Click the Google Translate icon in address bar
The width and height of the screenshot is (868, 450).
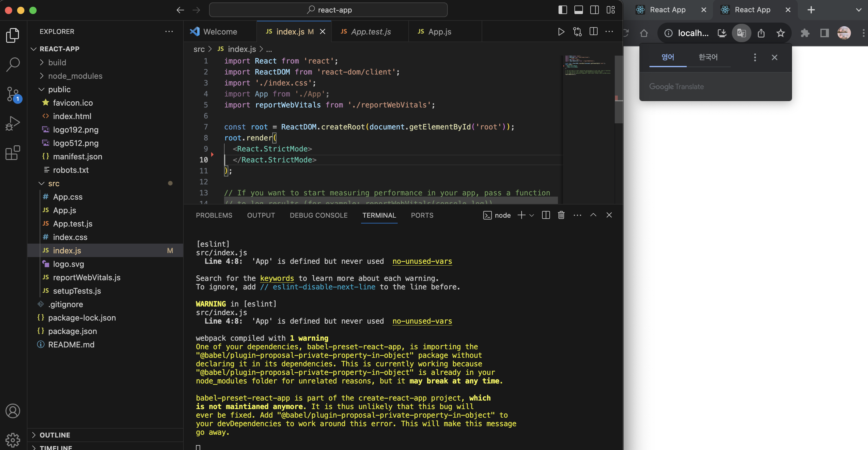click(x=741, y=33)
